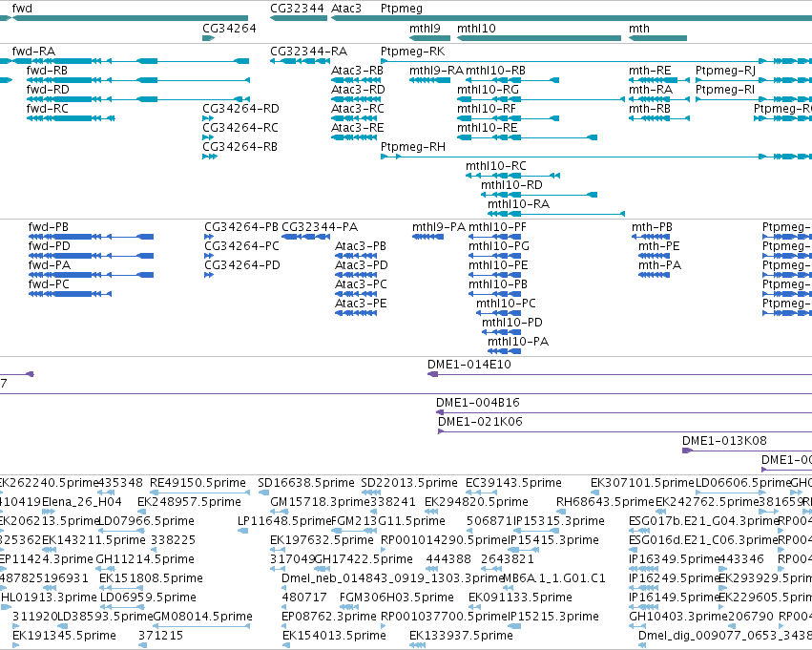This screenshot has width=812, height=650.
Task: Select transcript fwd-RB
Action: click(x=138, y=80)
